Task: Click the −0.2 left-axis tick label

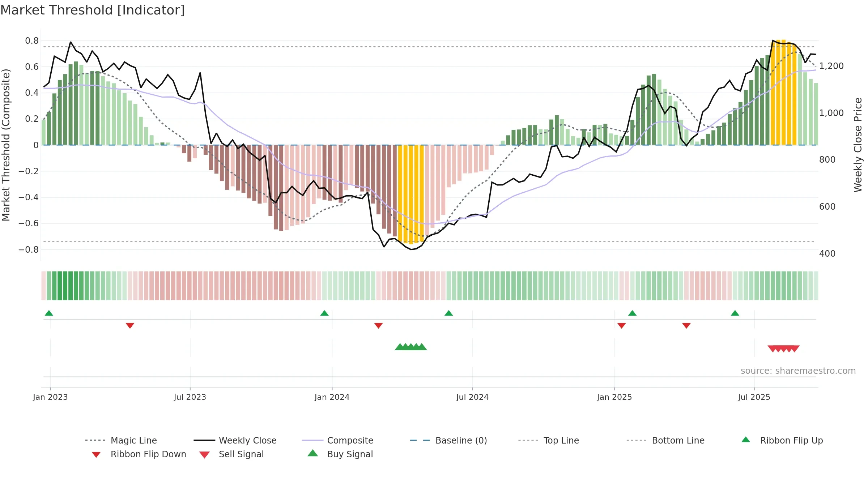Action: (x=29, y=171)
